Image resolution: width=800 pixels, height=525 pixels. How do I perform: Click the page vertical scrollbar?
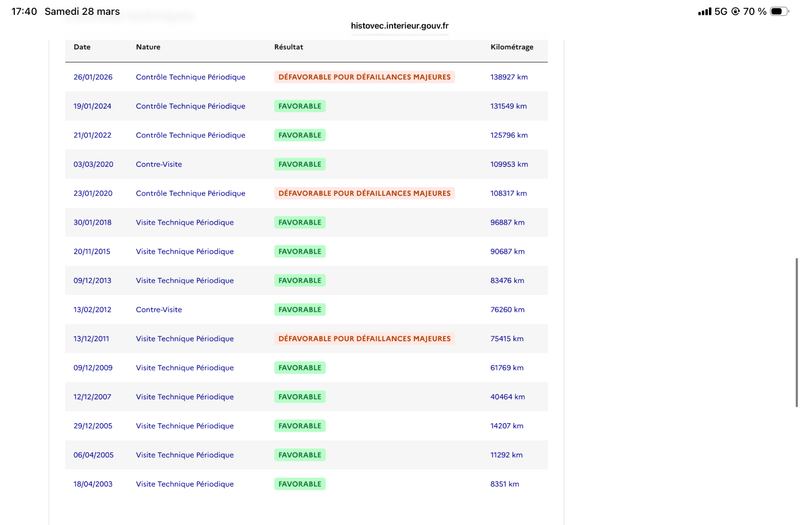tap(796, 333)
